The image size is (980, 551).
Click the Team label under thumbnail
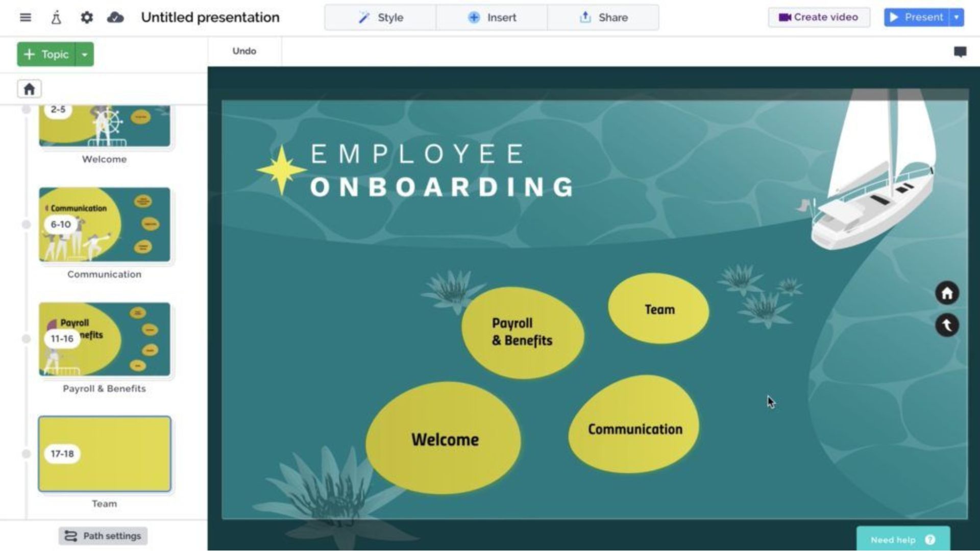point(104,504)
